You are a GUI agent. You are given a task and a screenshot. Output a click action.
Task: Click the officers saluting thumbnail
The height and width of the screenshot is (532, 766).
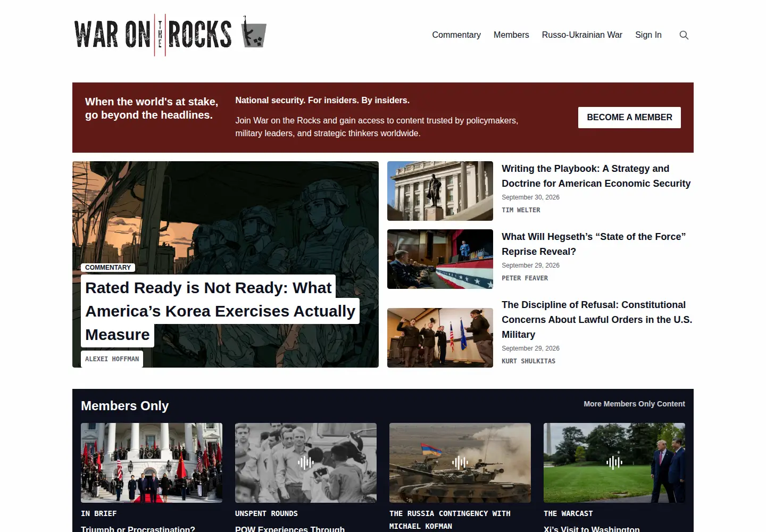440,338
